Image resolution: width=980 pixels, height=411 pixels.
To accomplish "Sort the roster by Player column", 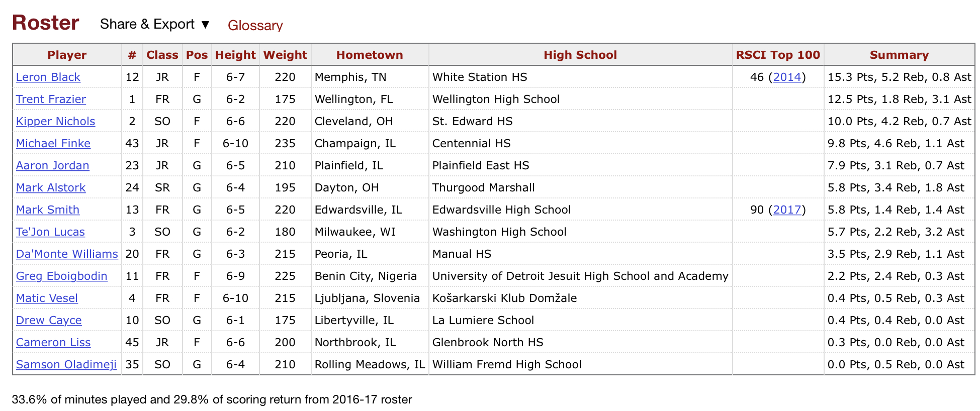I will pyautogui.click(x=67, y=55).
